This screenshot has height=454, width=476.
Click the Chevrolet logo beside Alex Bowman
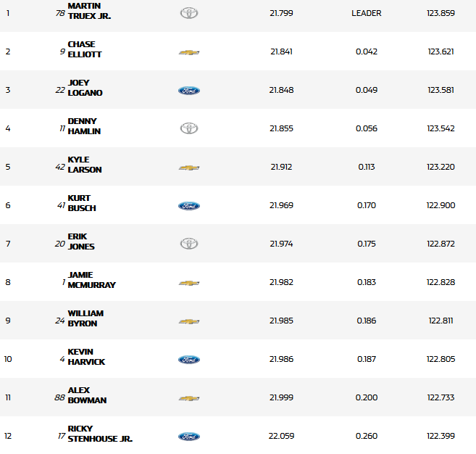coord(188,398)
